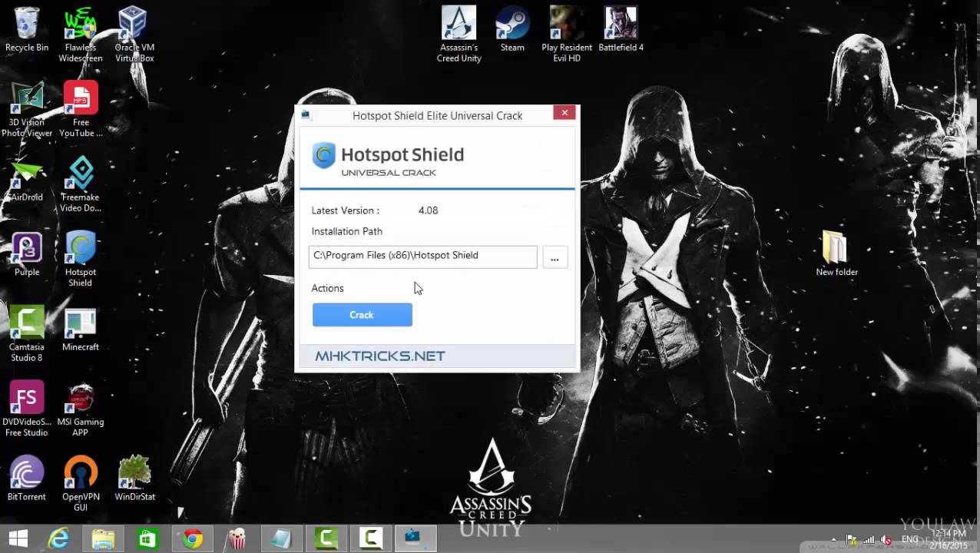Click the Actions label in the dialog
Screen dimensions: 980x553
pyautogui.click(x=327, y=288)
